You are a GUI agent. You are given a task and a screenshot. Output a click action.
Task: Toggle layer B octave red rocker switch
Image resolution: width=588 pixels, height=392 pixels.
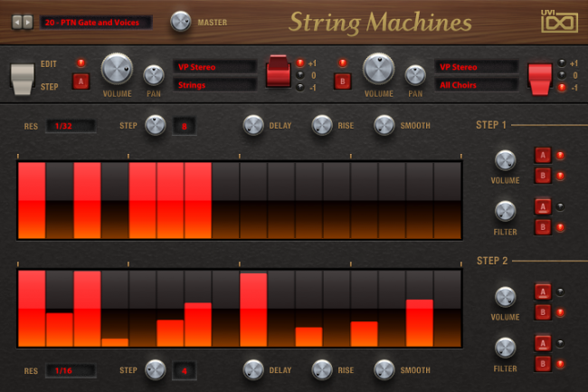(x=540, y=79)
